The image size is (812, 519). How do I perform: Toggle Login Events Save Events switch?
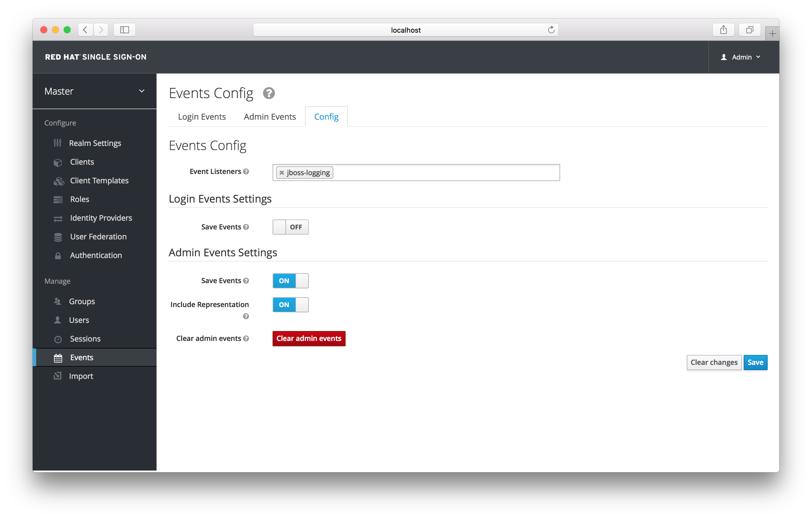[290, 227]
